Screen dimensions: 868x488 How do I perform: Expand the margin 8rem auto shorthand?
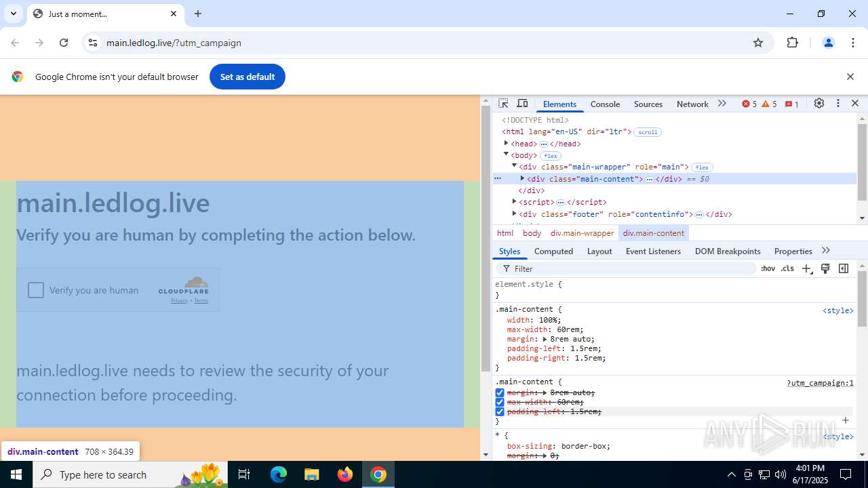(x=545, y=340)
